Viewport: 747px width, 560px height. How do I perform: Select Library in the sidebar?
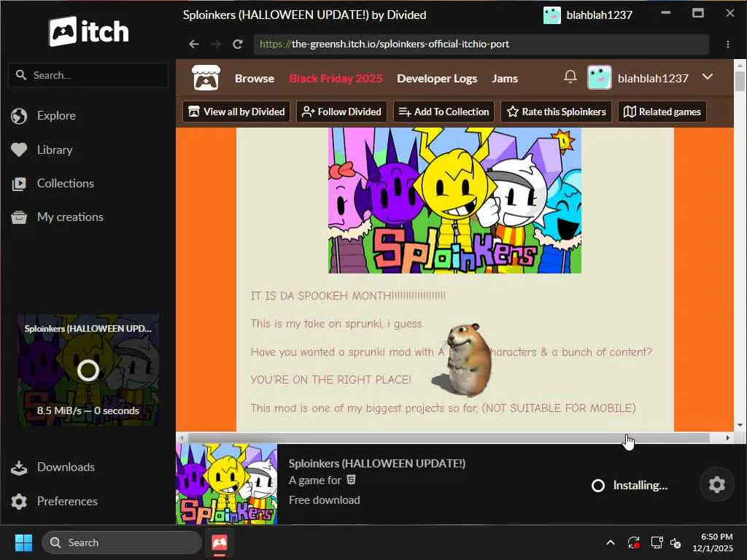pos(55,150)
